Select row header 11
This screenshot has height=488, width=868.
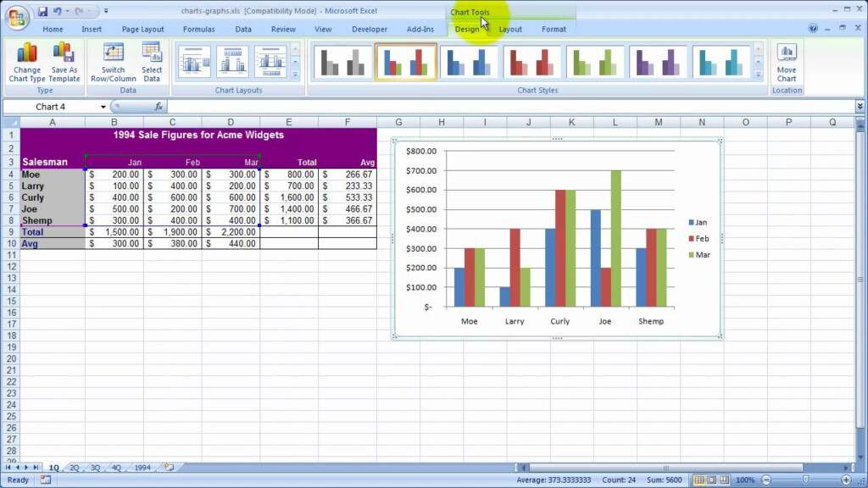pyautogui.click(x=11, y=255)
